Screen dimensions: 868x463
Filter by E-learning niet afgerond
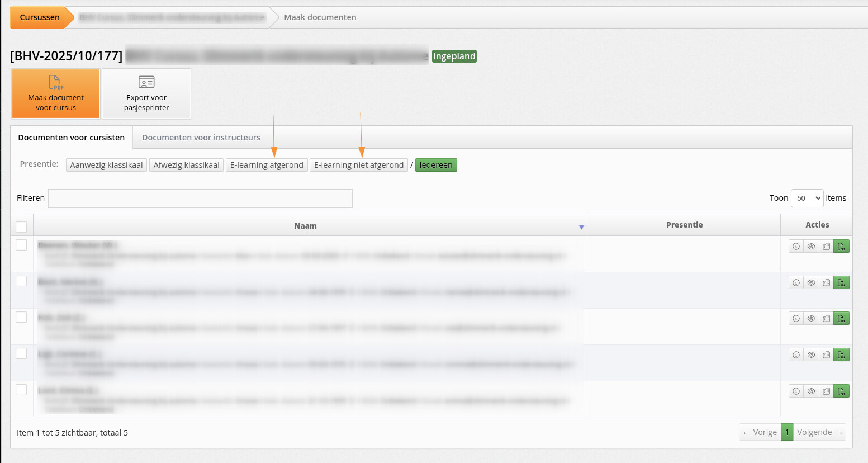pyautogui.click(x=358, y=165)
